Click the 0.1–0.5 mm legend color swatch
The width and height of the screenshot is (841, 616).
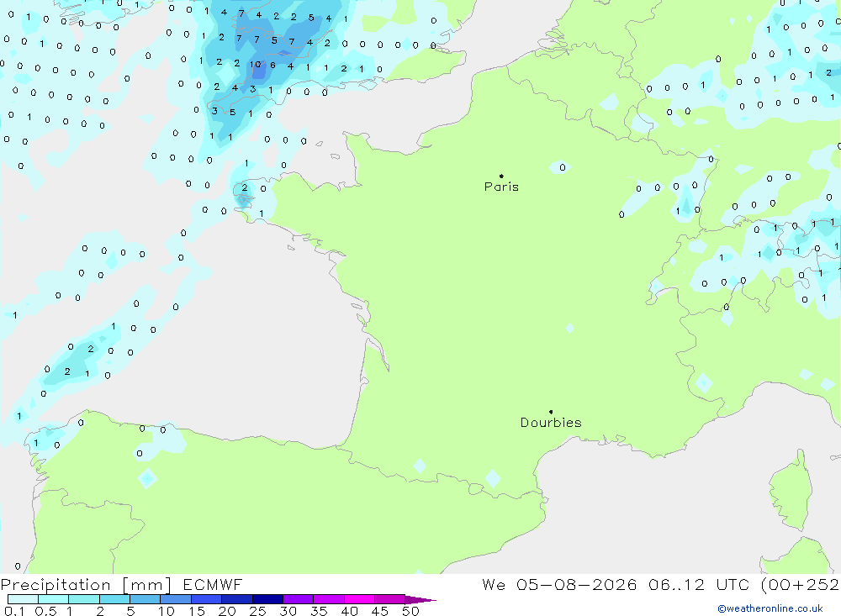click(x=23, y=599)
